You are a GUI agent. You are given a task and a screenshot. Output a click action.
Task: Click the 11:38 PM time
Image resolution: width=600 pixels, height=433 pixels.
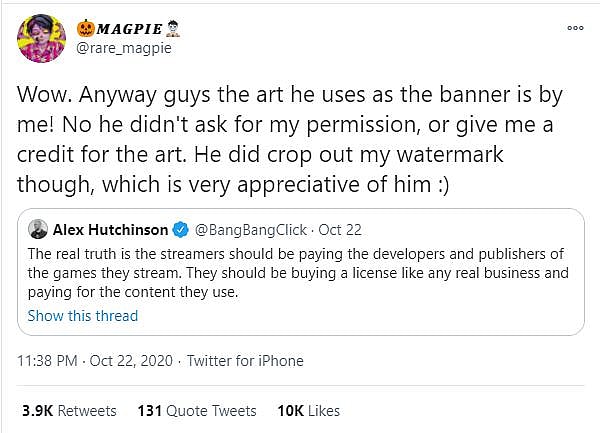pyautogui.click(x=48, y=360)
